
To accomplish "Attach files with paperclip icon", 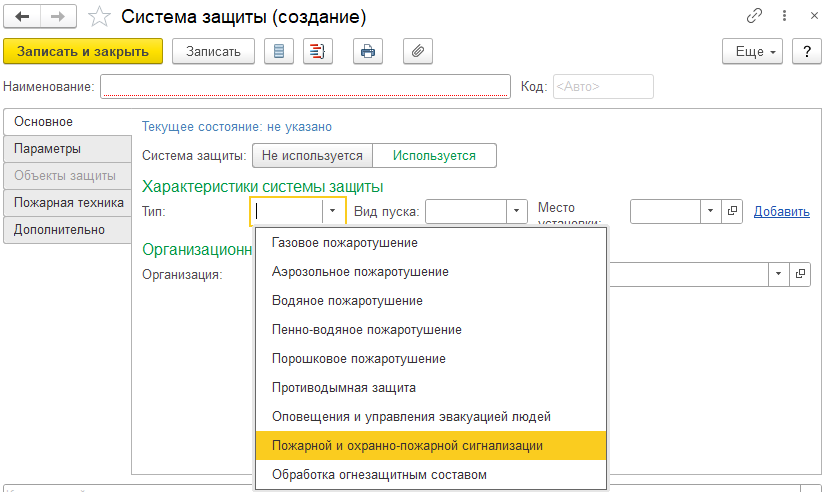I will [418, 51].
